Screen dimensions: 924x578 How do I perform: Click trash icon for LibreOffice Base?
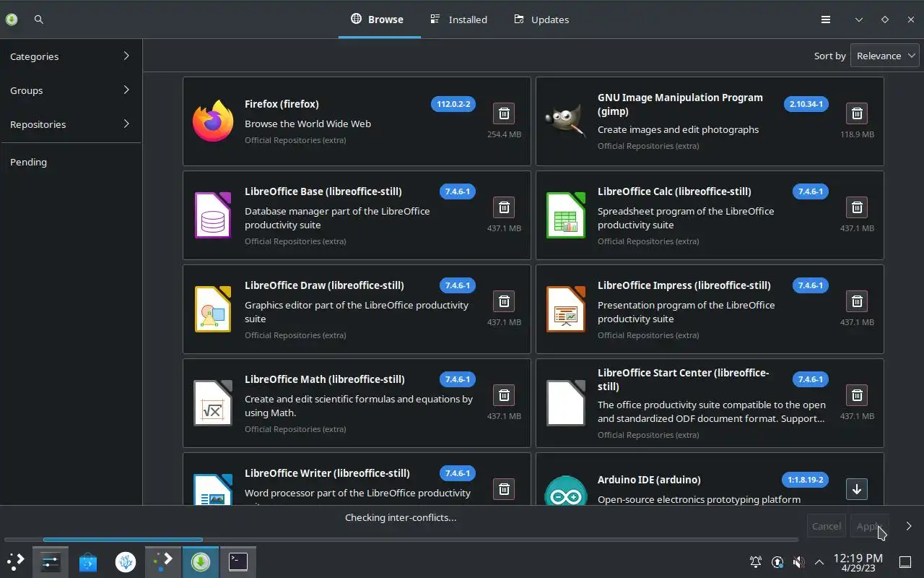(504, 207)
